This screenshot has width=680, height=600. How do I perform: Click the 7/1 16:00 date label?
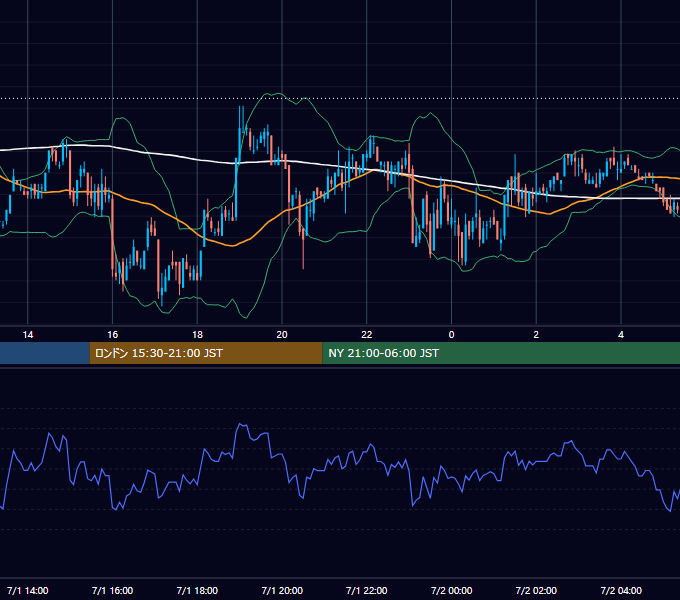click(x=112, y=591)
